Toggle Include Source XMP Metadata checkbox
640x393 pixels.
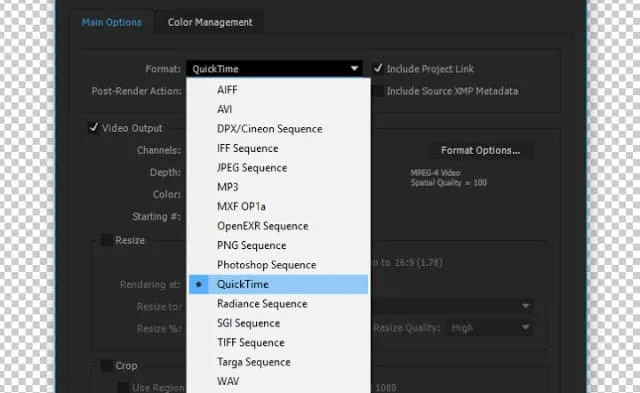click(378, 91)
